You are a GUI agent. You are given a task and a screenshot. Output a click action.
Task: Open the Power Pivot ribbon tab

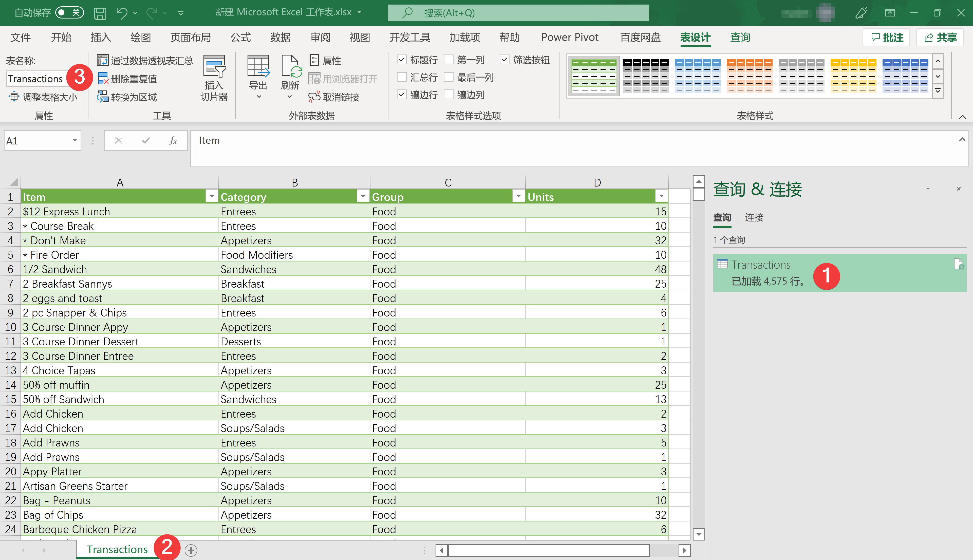point(570,37)
